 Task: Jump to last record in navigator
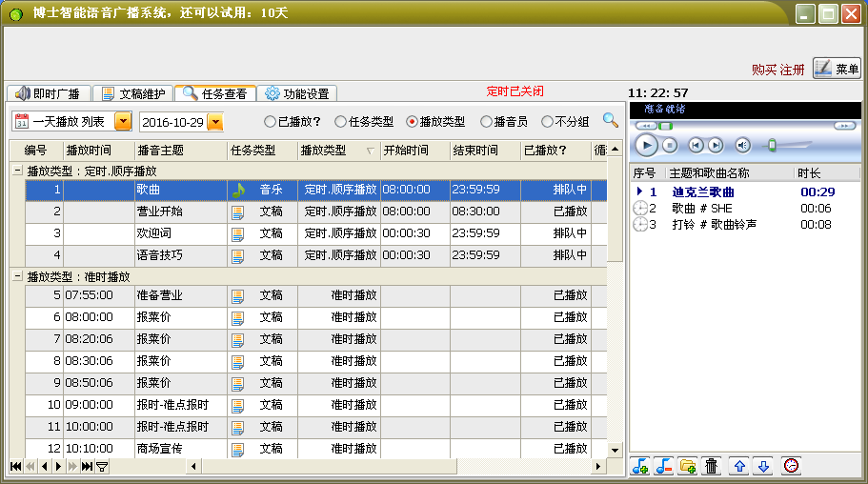pos(87,466)
